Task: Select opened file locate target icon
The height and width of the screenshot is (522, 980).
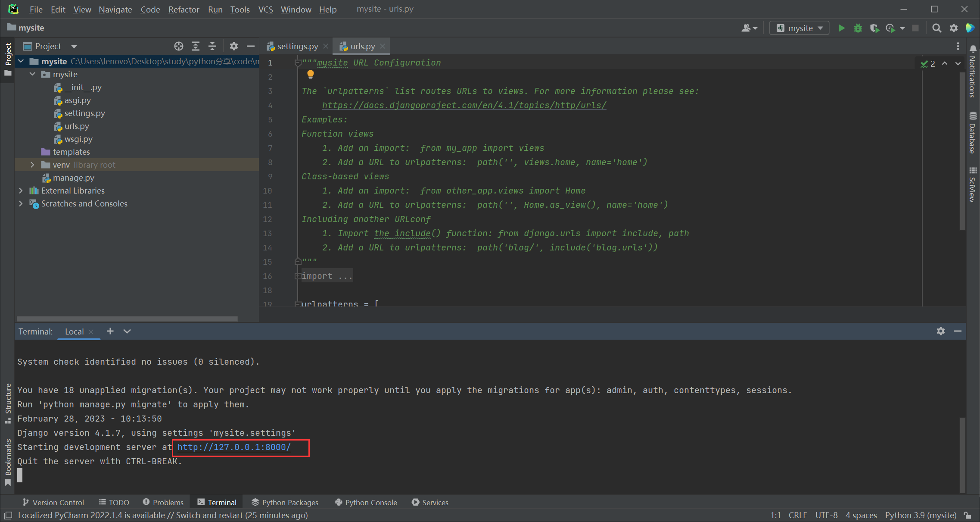Action: (179, 46)
